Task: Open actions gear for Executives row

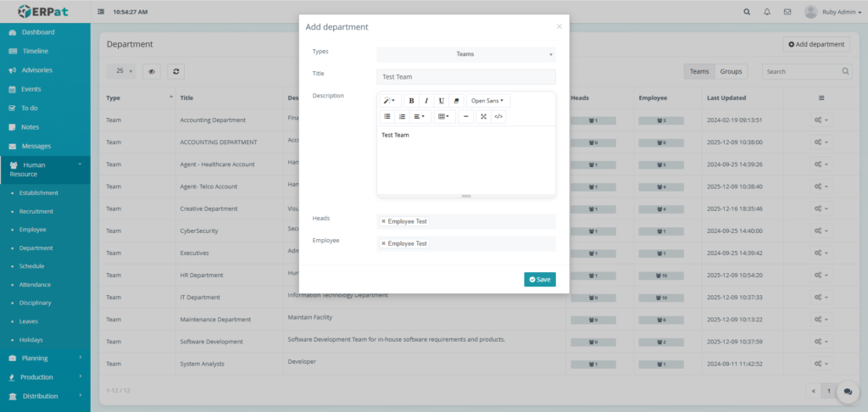Action: click(x=821, y=253)
